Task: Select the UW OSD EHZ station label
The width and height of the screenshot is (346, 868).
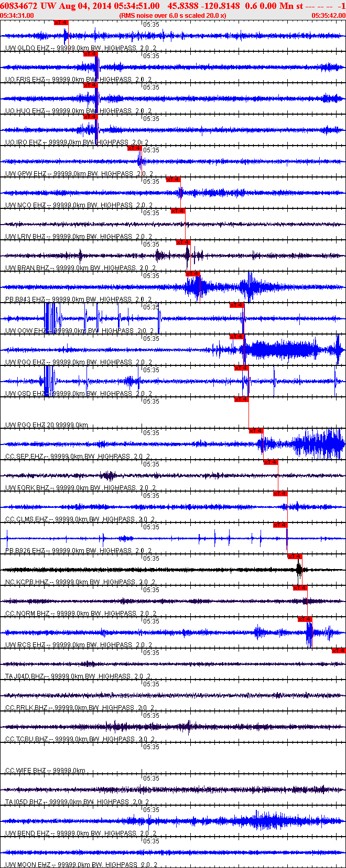Action: click(80, 394)
